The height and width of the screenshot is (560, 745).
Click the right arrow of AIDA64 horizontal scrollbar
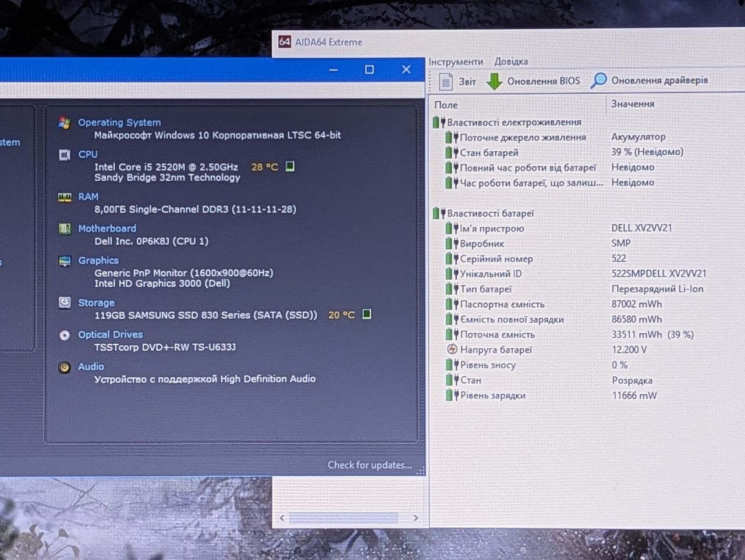416,518
